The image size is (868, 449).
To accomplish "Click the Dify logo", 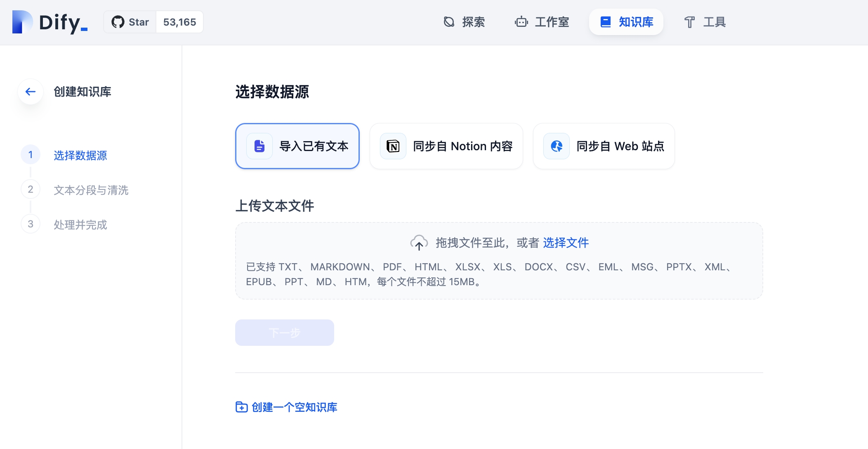I will [x=50, y=22].
